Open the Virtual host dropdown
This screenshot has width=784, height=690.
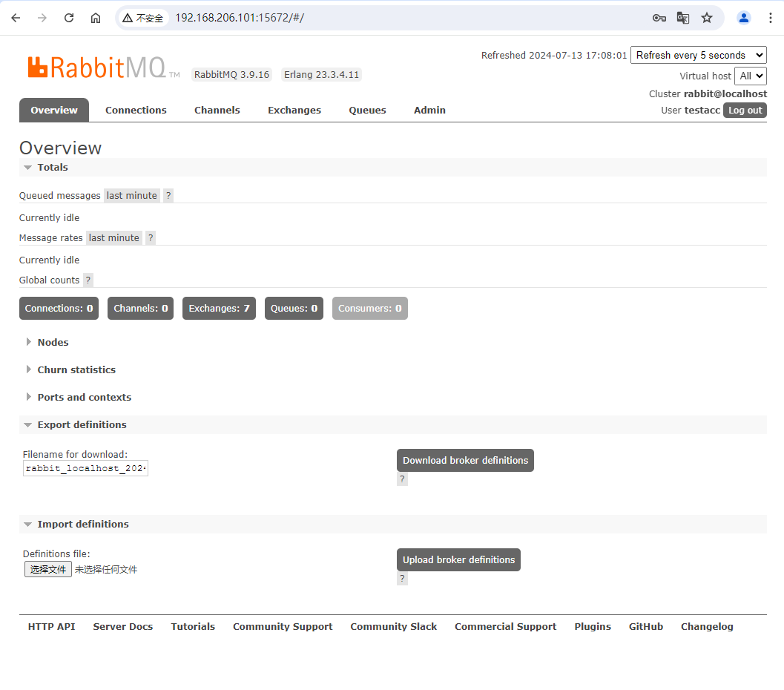(x=750, y=76)
